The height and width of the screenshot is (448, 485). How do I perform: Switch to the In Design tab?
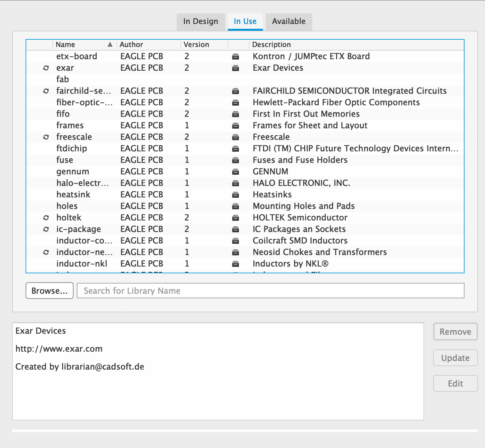(x=201, y=21)
